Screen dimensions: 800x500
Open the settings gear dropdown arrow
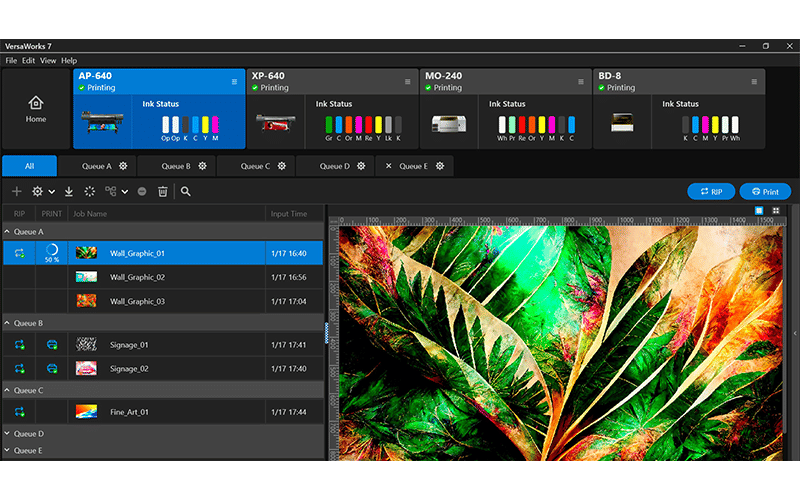coord(51,191)
